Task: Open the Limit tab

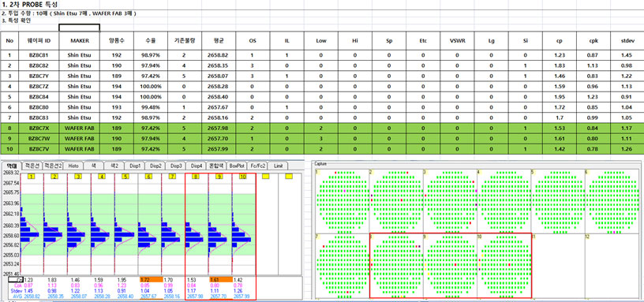Action: (278, 166)
